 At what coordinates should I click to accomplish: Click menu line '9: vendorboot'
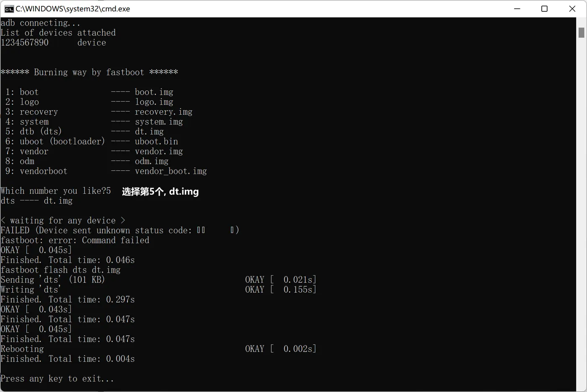click(x=36, y=171)
